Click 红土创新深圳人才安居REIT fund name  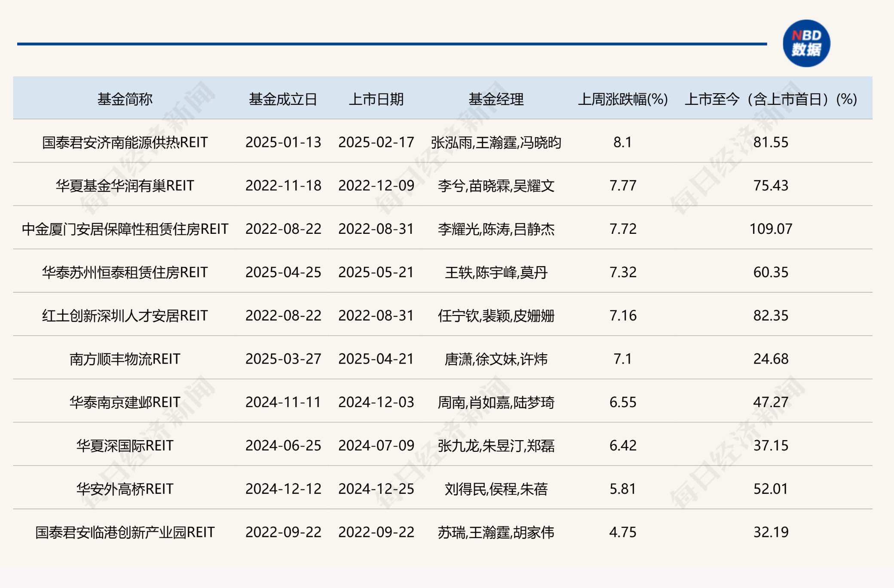click(x=125, y=316)
